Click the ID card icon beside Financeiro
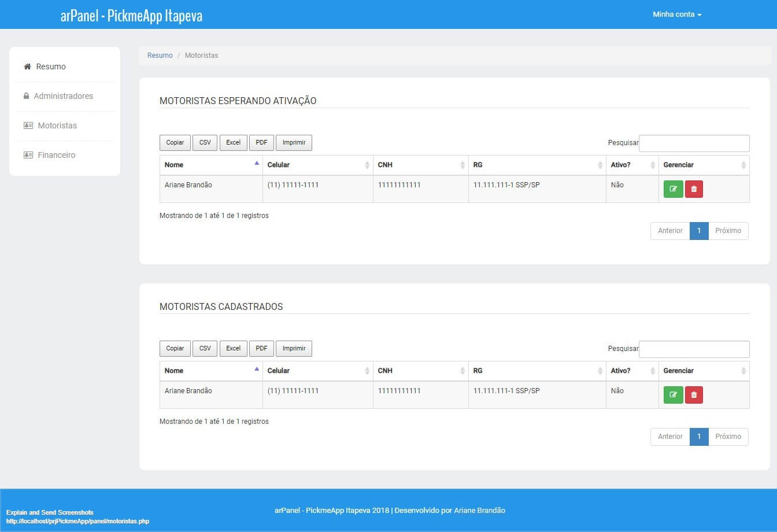777x532 pixels. click(28, 155)
